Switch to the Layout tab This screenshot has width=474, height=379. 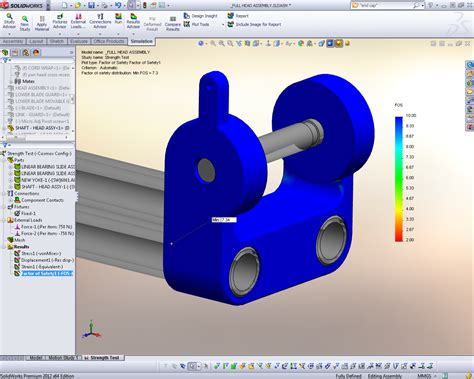36,41
